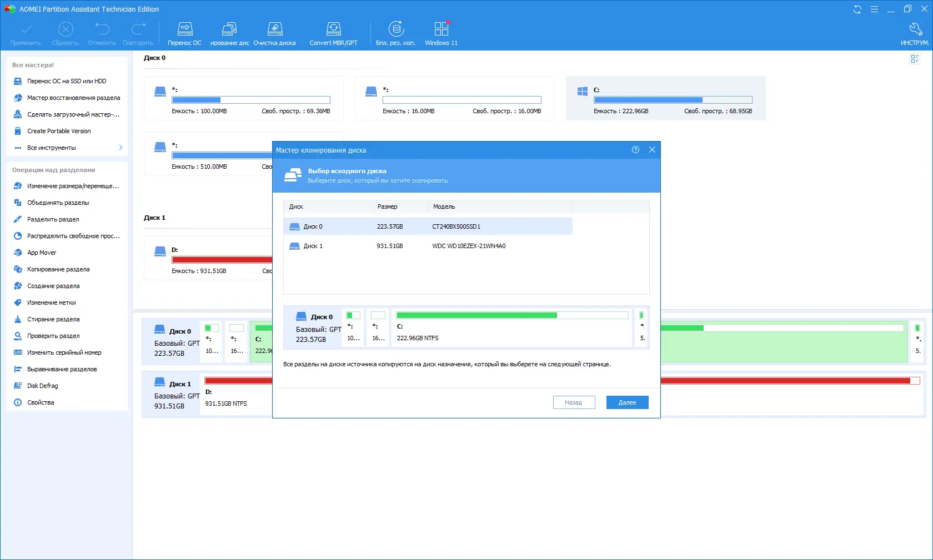Select Диск 0 row in source list
The width and height of the screenshot is (933, 560).
(428, 226)
